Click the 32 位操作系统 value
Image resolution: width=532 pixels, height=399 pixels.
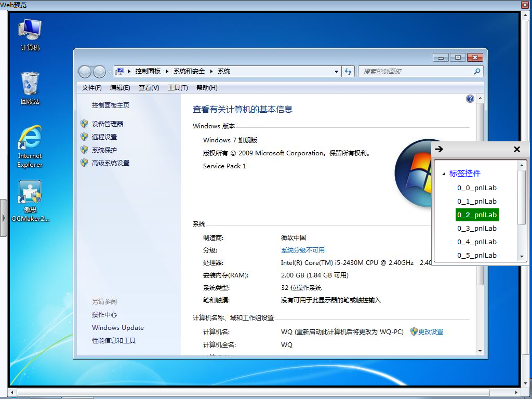click(x=301, y=287)
